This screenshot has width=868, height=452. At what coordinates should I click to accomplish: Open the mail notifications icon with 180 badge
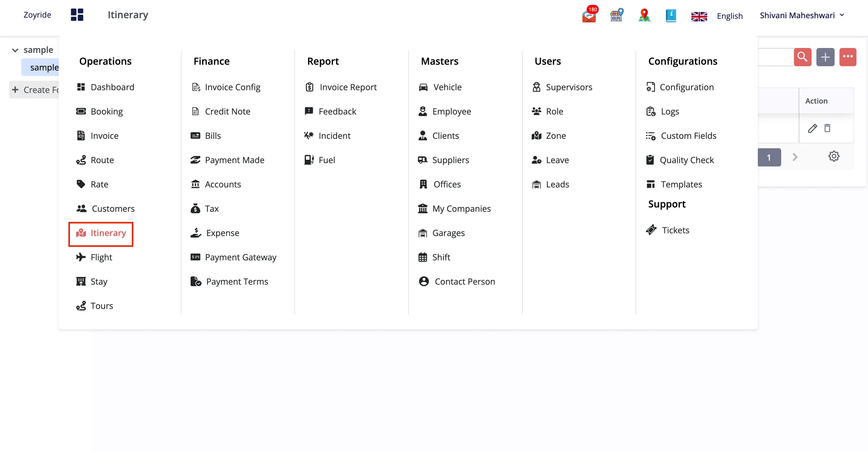(589, 15)
